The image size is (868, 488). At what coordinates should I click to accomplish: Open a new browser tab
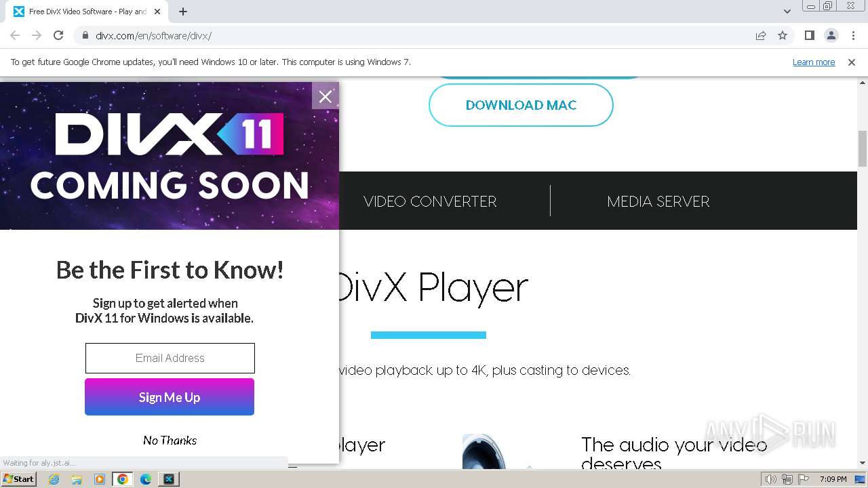click(183, 12)
